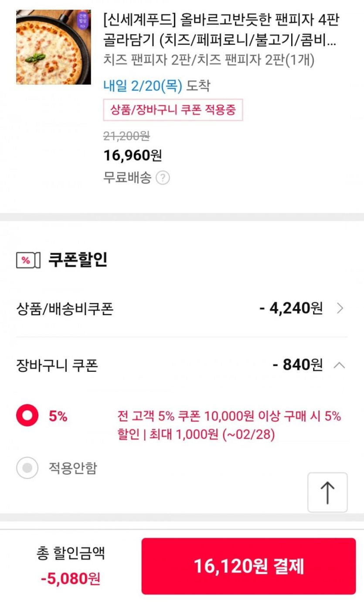Tap the 무료배송 shipping label
This screenshot has width=364, height=602.
pyautogui.click(x=127, y=178)
